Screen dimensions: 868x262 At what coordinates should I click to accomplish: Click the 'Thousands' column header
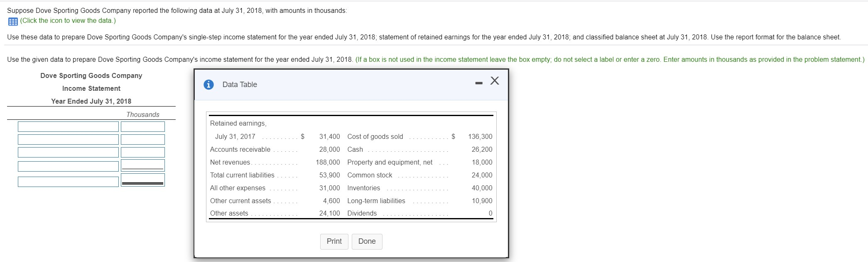click(x=143, y=114)
